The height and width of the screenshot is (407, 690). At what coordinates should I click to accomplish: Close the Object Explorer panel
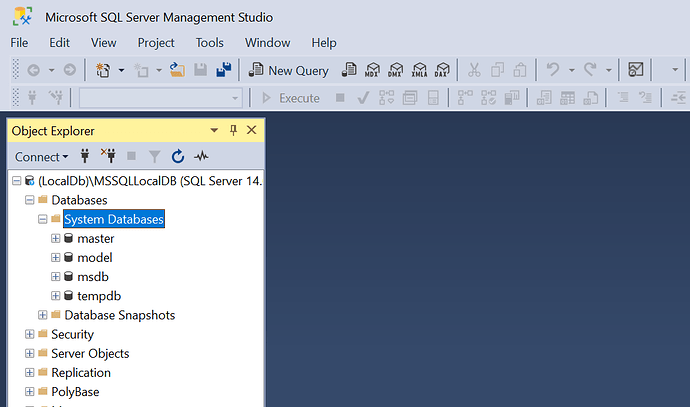coord(252,130)
